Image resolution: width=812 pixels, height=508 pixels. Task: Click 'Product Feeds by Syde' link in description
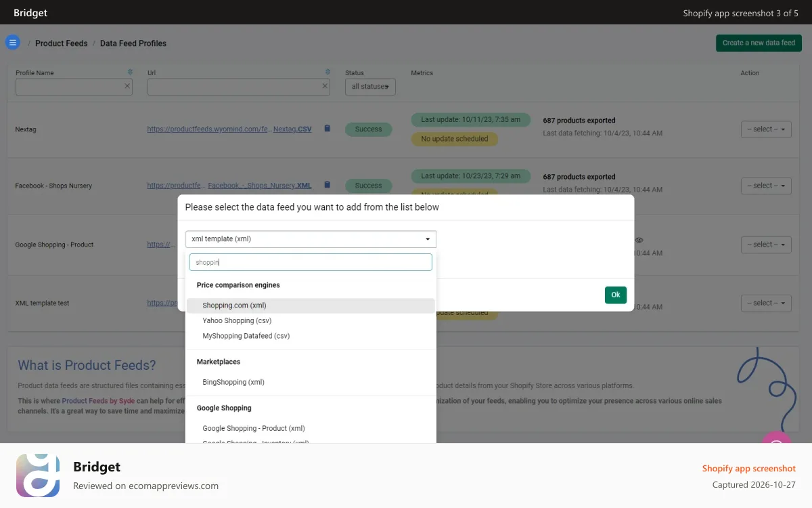pos(99,401)
